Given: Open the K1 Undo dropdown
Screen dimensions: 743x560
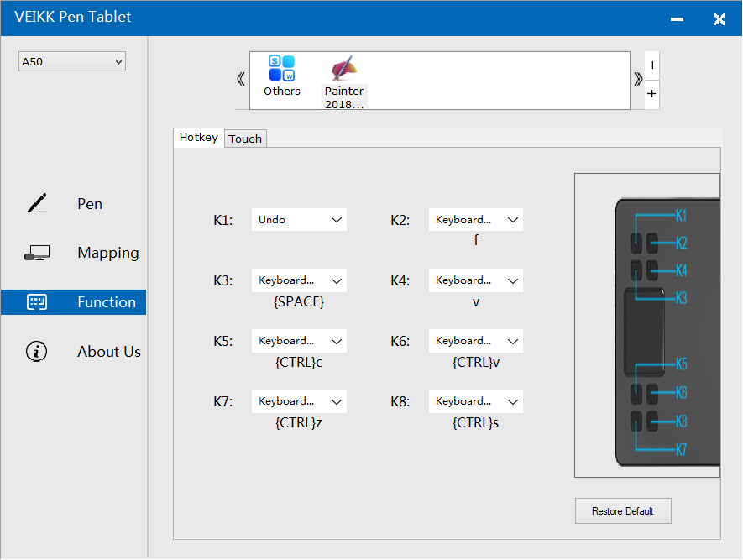Looking at the screenshot, I should pyautogui.click(x=299, y=220).
